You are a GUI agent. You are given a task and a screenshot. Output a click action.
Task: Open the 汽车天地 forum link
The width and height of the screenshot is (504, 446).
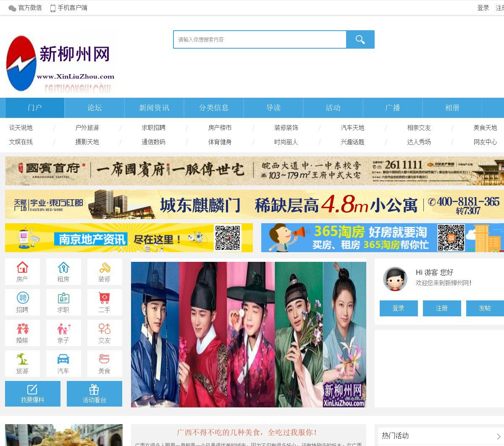pos(353,128)
